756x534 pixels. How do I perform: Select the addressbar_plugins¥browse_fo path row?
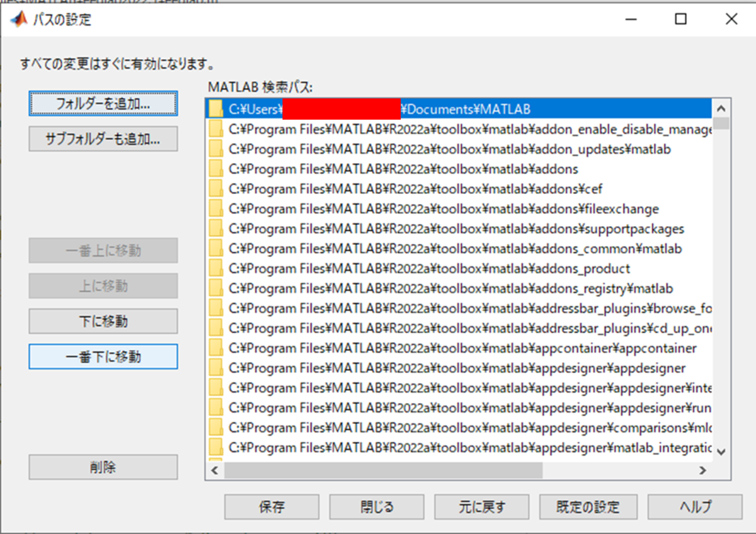coord(460,309)
